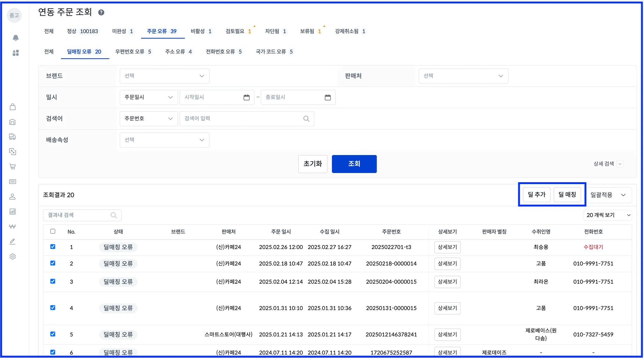Open the settings gear icon in sidebar
Screen dimensions: 644x358
tap(13, 256)
